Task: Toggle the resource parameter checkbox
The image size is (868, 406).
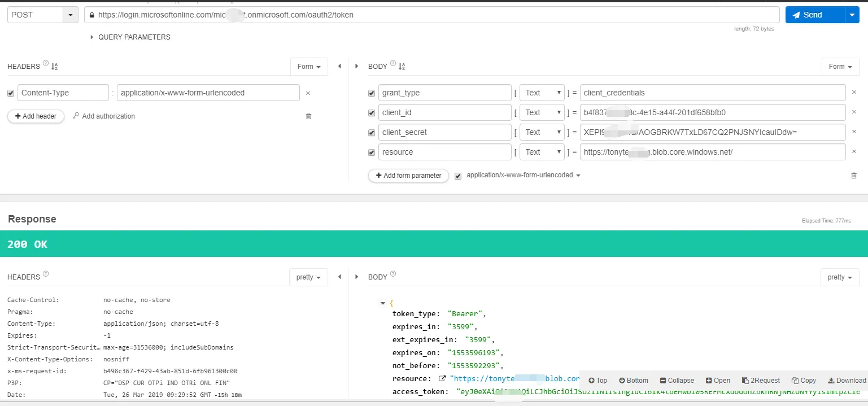Action: [371, 152]
